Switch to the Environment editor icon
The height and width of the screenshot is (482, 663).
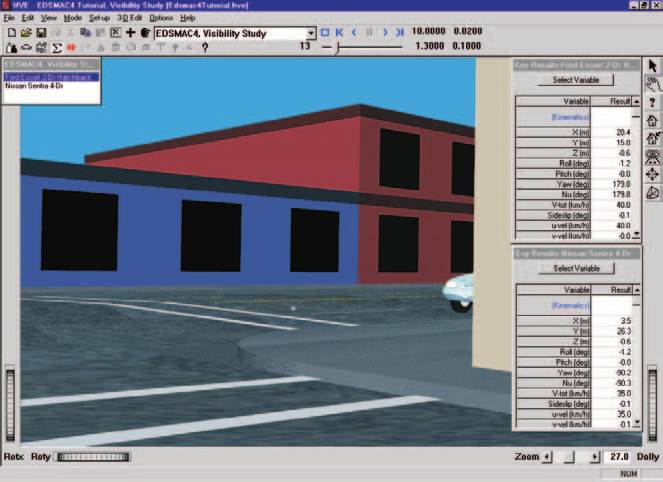41,47
